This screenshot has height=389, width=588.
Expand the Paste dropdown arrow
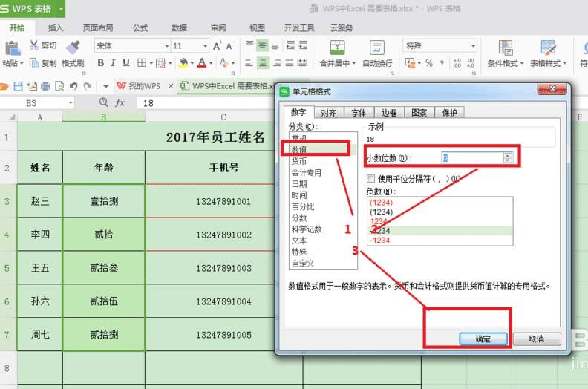coord(22,63)
